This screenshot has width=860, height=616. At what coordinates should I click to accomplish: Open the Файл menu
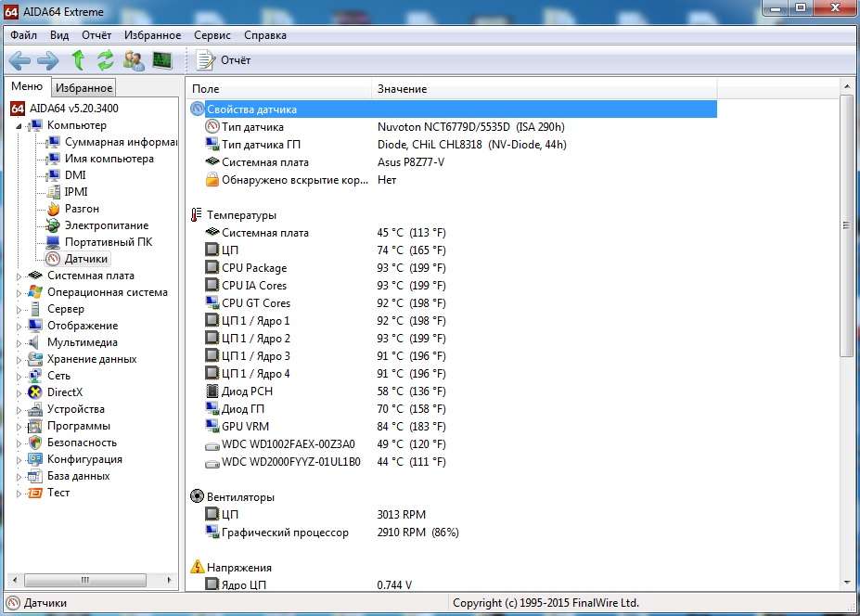tap(23, 35)
